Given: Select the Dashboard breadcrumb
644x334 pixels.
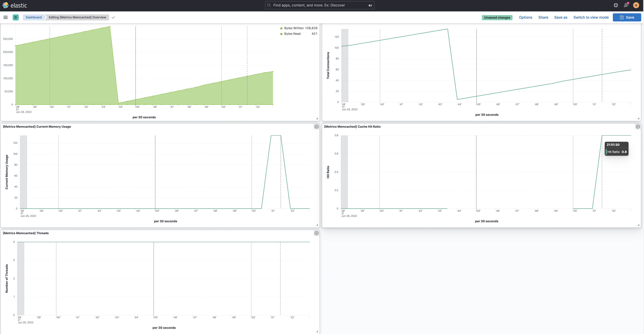Looking at the screenshot, I should coord(33,17).
